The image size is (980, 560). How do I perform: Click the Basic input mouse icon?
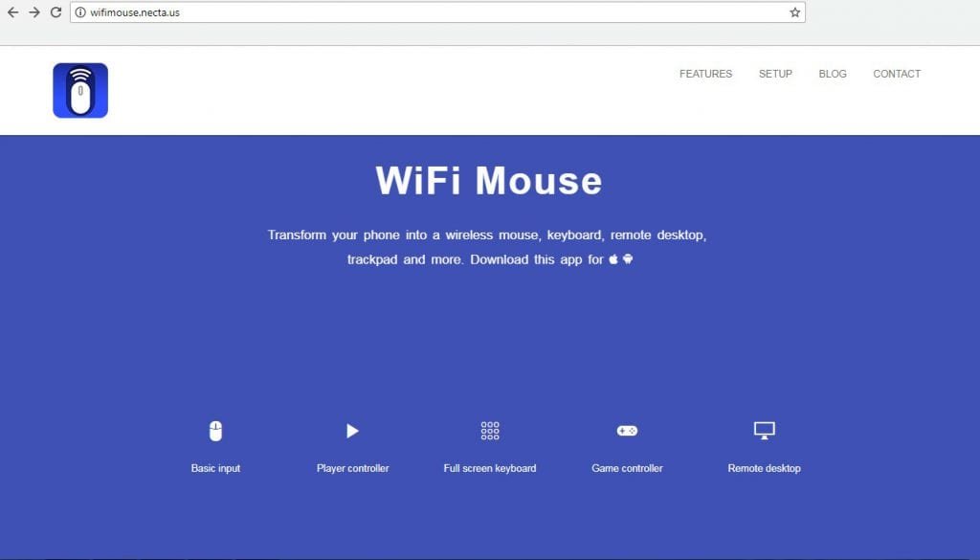[x=215, y=430]
